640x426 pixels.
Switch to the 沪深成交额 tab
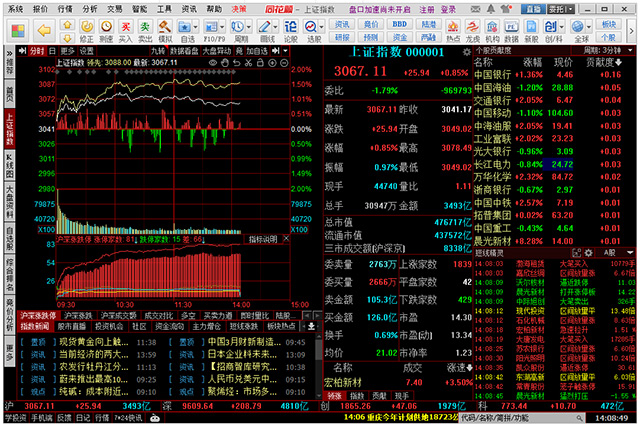pyautogui.click(x=114, y=315)
